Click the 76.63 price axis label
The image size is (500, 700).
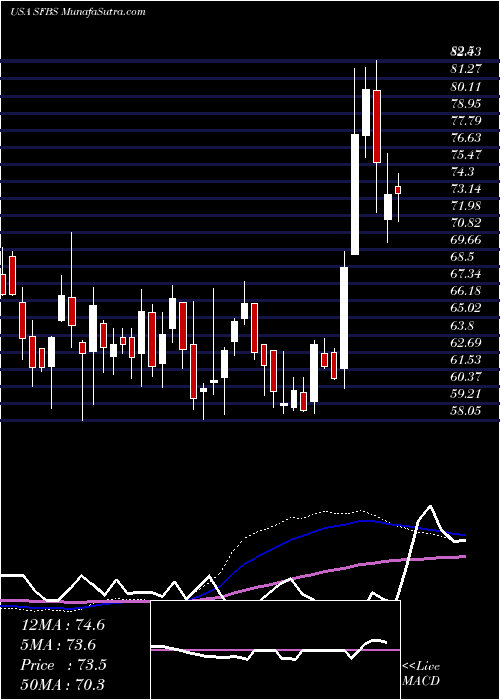(466, 138)
